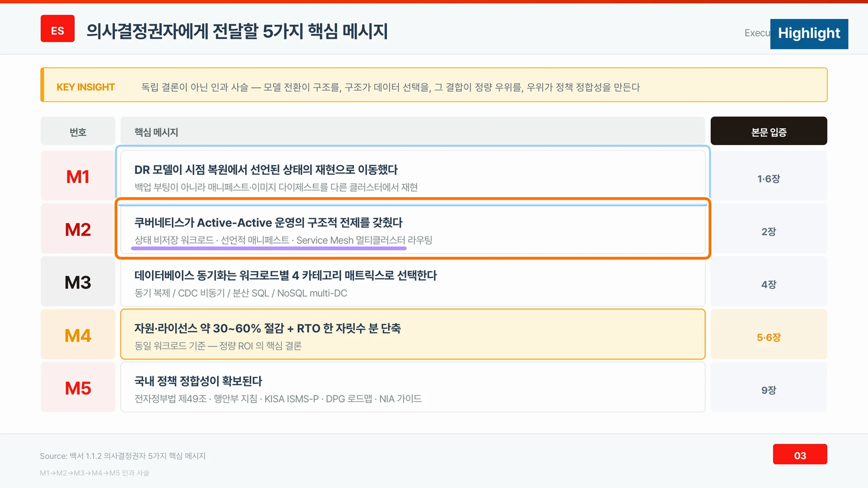Click M5 subtitle 전자정부법 제49조
This screenshot has width=868, height=488.
click(278, 399)
